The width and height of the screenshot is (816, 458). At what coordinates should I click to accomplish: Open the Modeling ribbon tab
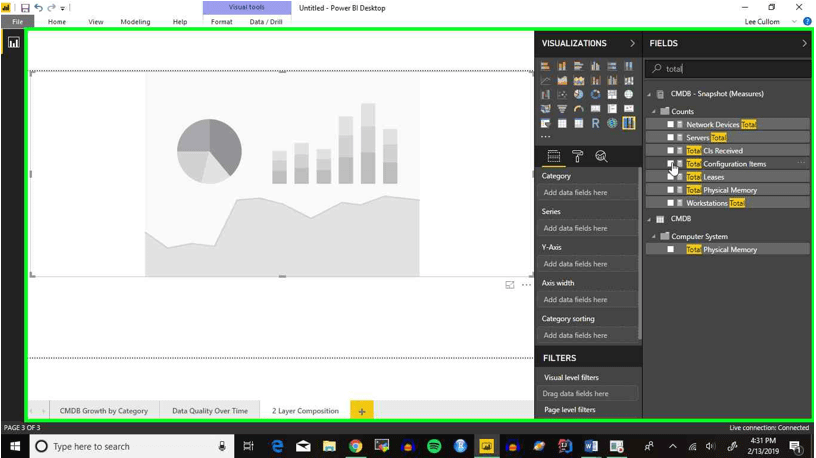tap(135, 21)
